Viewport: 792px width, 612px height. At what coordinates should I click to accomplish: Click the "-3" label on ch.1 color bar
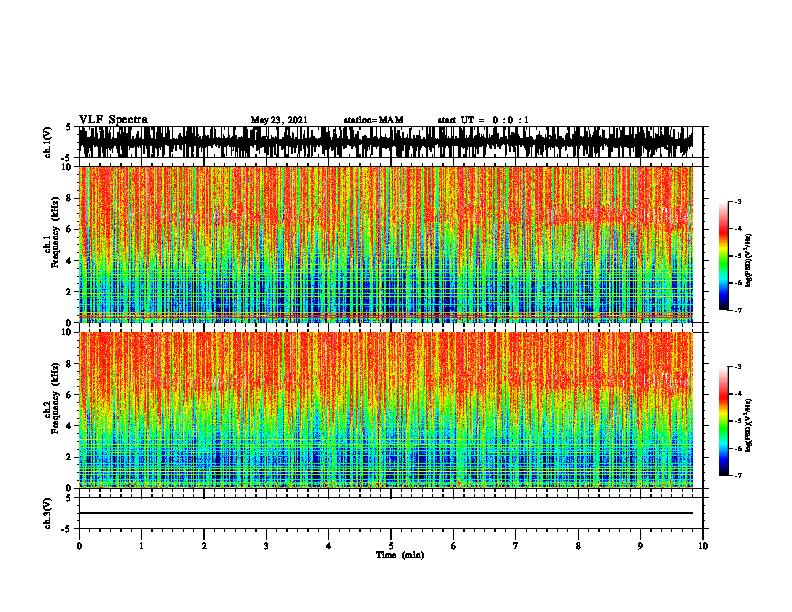(737, 201)
